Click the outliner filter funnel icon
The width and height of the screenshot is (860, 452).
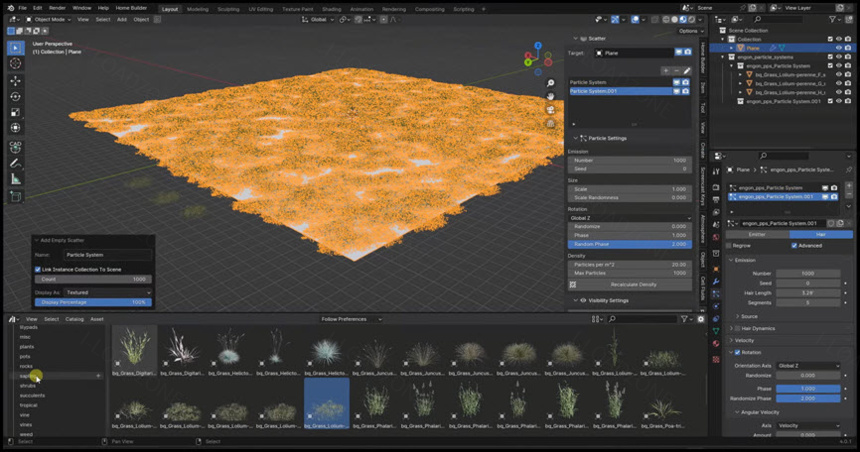833,19
